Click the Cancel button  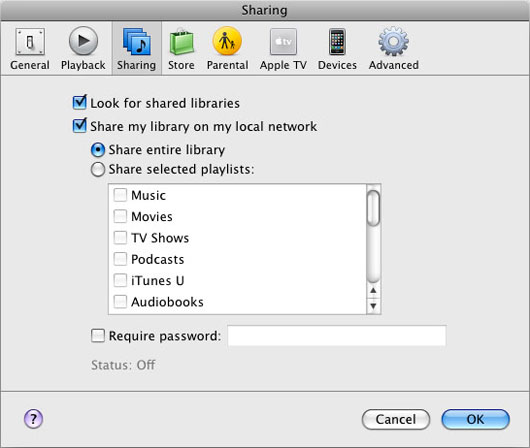click(x=396, y=419)
